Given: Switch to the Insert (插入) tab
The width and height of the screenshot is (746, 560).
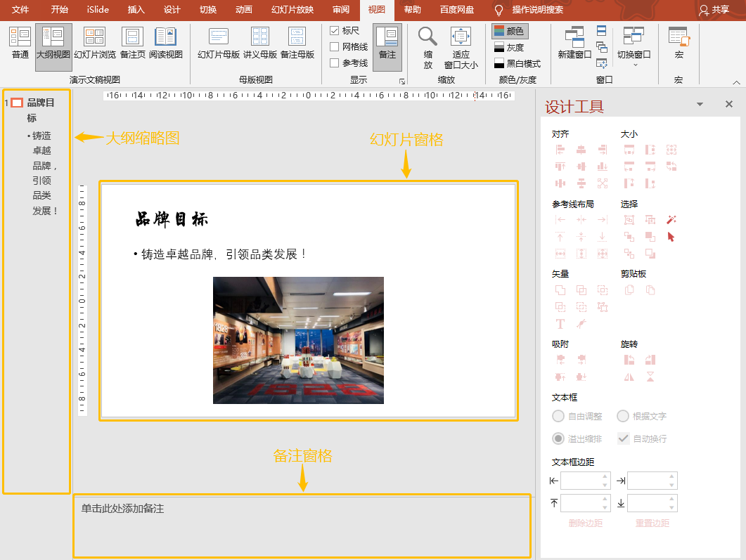Looking at the screenshot, I should coord(136,10).
